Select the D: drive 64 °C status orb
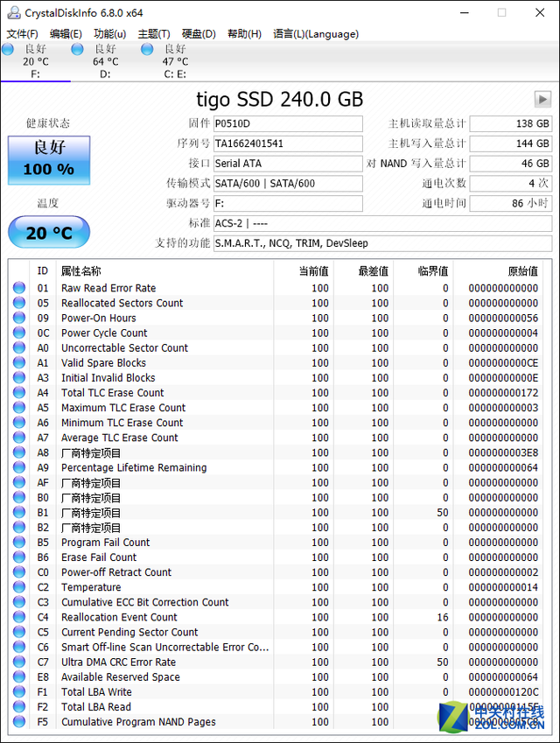 [x=78, y=50]
